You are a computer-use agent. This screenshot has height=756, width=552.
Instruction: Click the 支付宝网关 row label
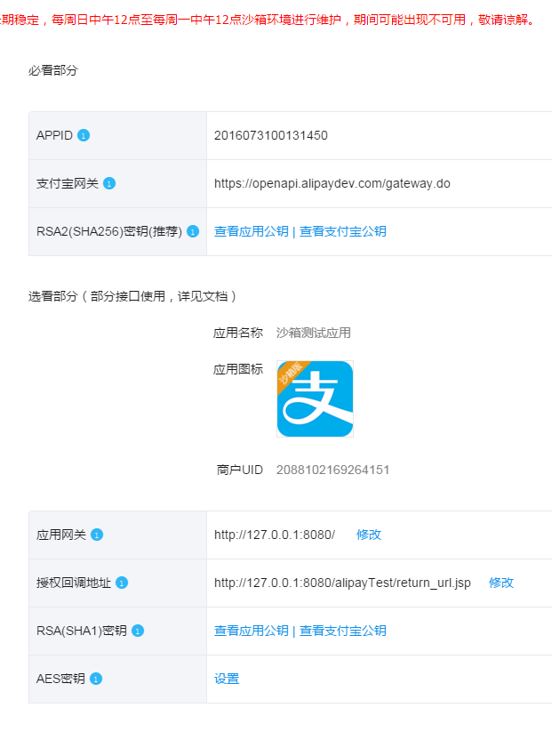68,184
